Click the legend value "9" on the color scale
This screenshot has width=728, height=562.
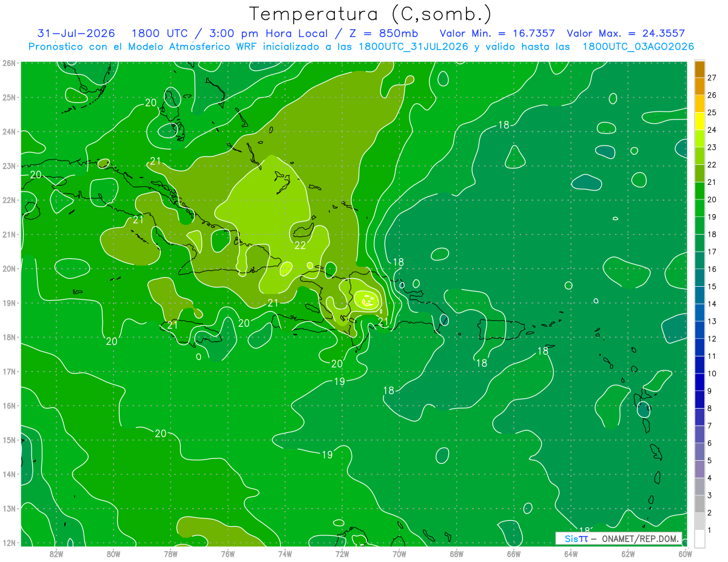tap(710, 391)
